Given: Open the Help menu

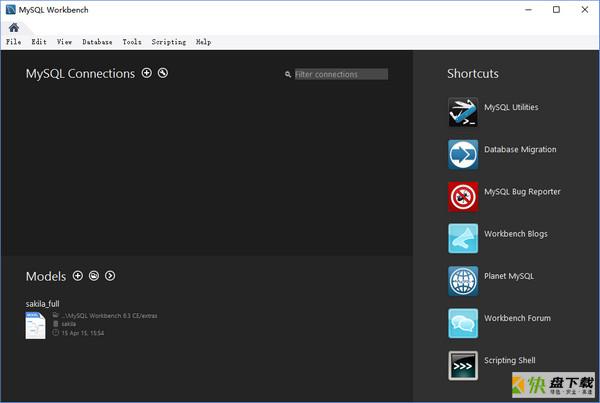Looking at the screenshot, I should [x=204, y=42].
